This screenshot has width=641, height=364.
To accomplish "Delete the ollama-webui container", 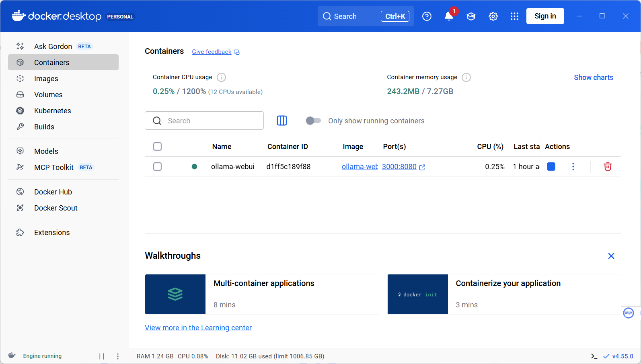I will [x=608, y=166].
